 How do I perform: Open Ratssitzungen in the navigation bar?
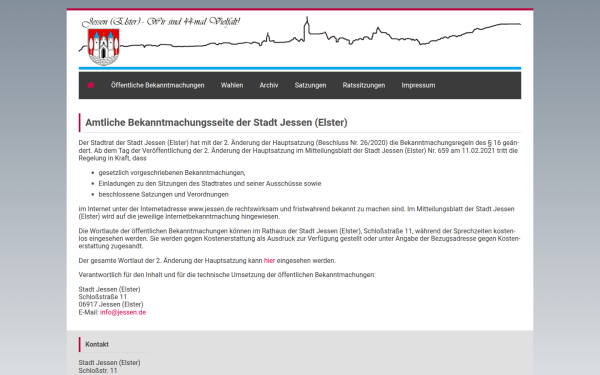(364, 85)
